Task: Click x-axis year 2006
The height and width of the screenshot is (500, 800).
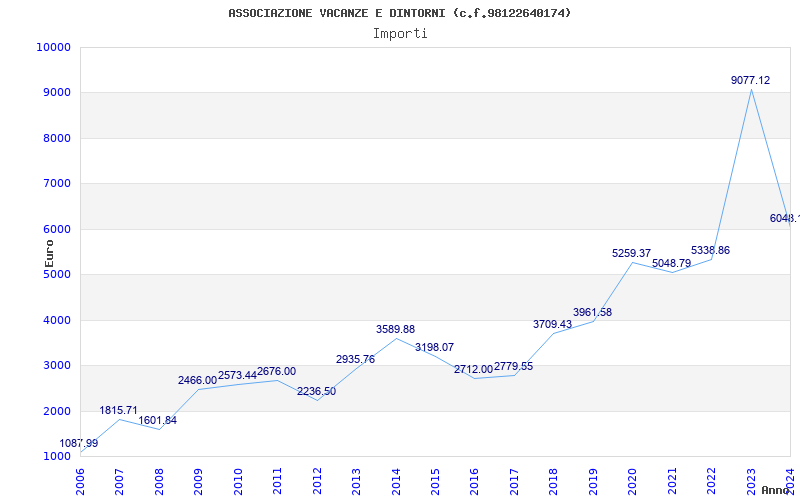Action: pos(80,482)
